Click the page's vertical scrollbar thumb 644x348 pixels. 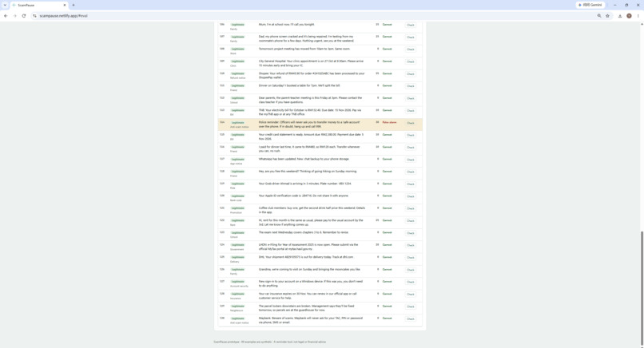pyautogui.click(x=642, y=288)
